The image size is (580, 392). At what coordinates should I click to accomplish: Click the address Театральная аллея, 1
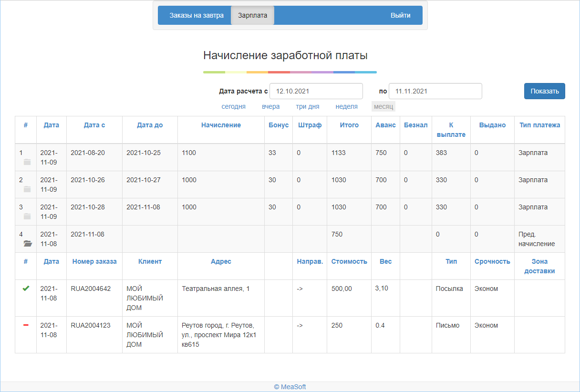click(216, 289)
